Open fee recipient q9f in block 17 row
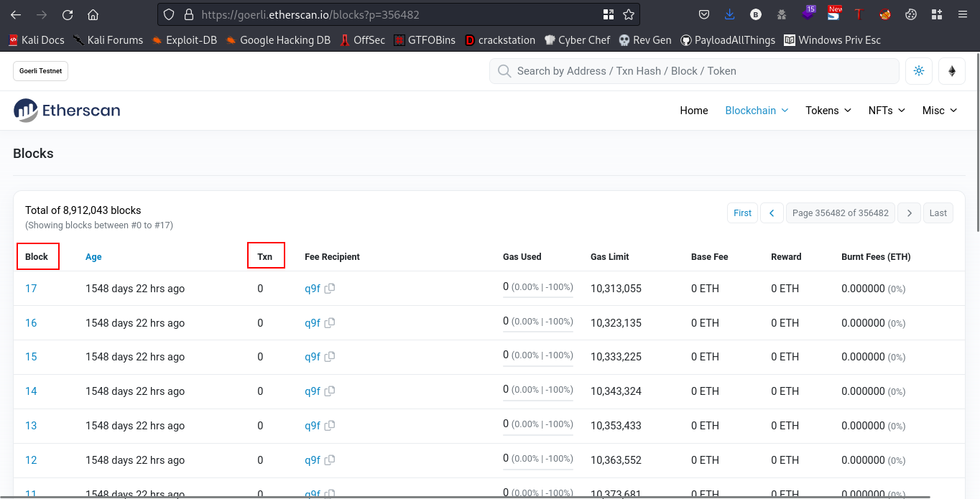The height and width of the screenshot is (499, 980). tap(313, 289)
